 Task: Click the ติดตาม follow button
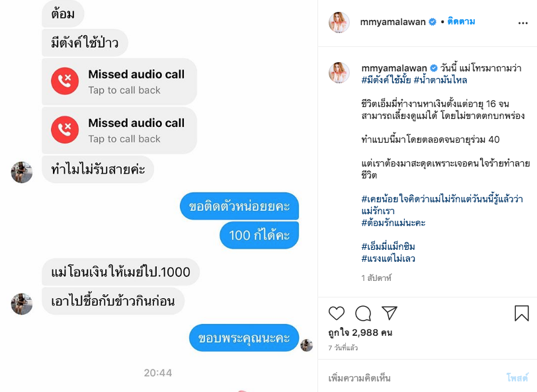[461, 22]
